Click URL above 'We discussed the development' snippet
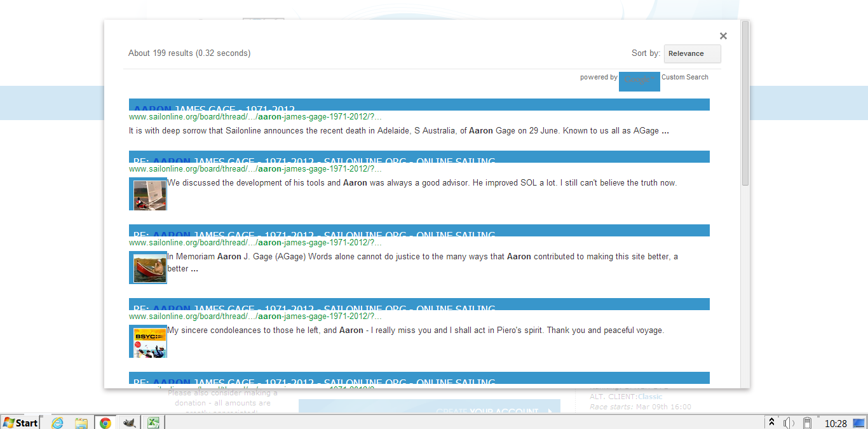The height and width of the screenshot is (429, 868). coord(255,169)
